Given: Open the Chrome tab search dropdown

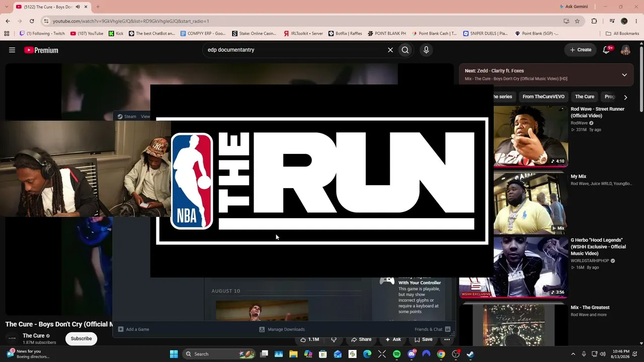Looking at the screenshot, I should tap(8, 7).
